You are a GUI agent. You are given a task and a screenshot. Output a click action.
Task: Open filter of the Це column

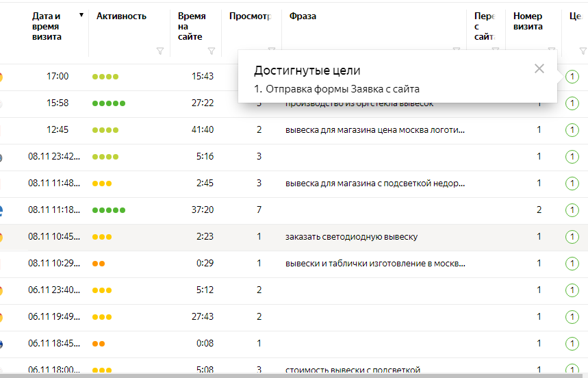[583, 51]
